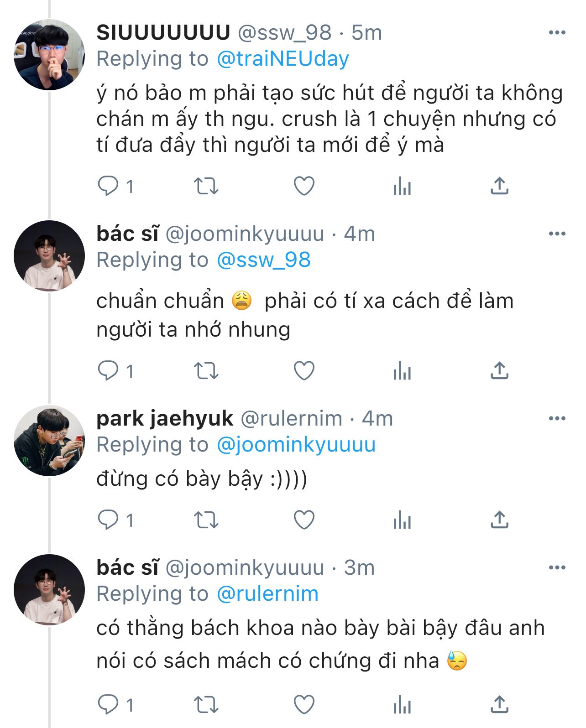
Task: View analytics of SIUUUUUUU tweet
Action: tap(402, 186)
